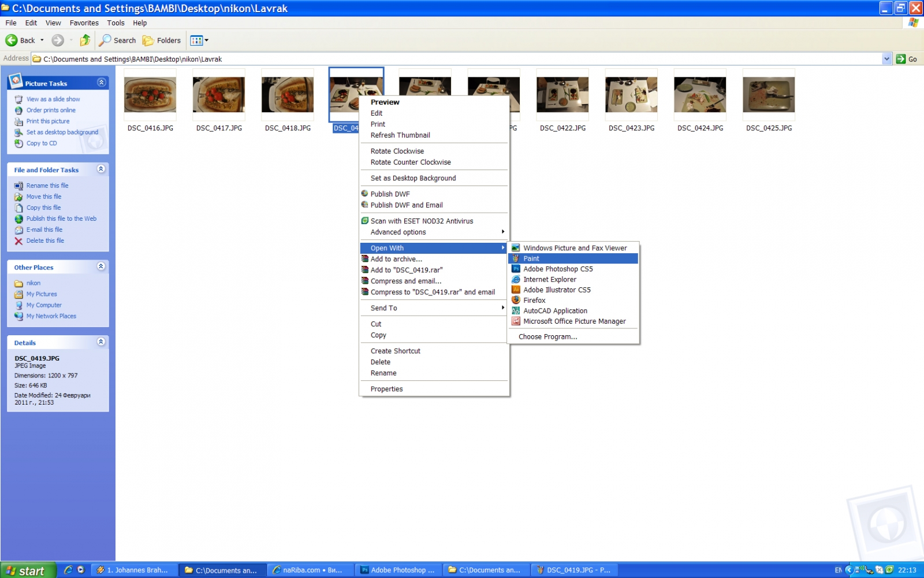Viewport: 924px width, 578px height.
Task: Open the address bar dropdown arrow
Action: pyautogui.click(x=886, y=59)
